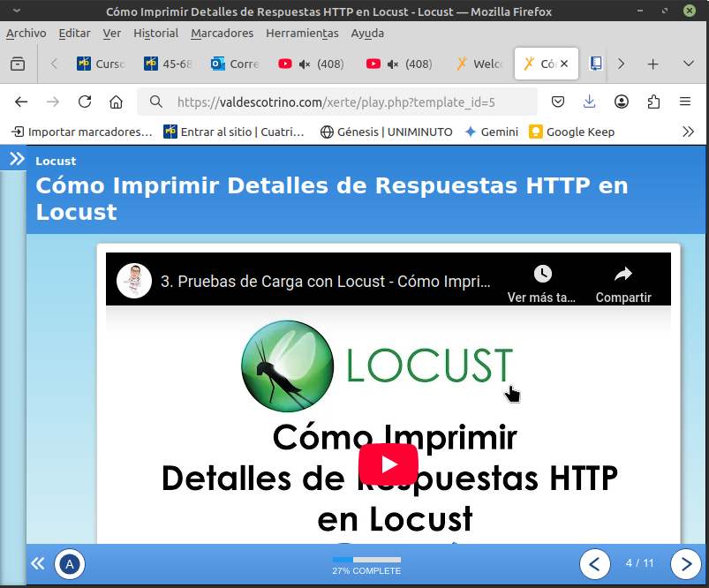Open the Ver menu
This screenshot has height=588, width=709.
[111, 33]
